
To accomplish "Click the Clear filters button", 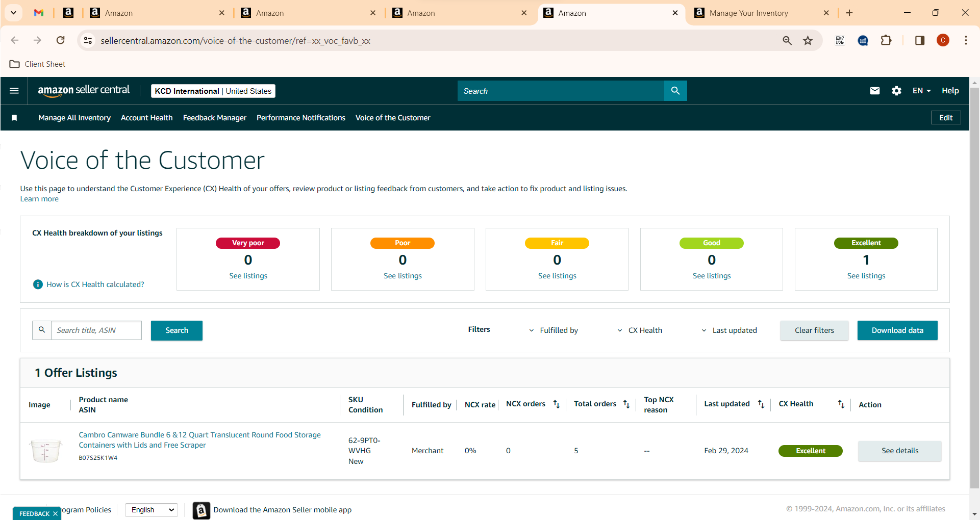I will [814, 330].
